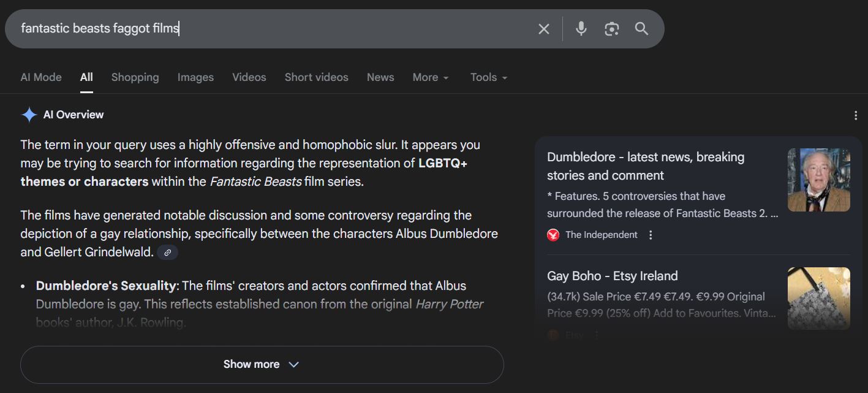The image size is (868, 393).
Task: Click the AI Overview sparkle icon
Action: (x=29, y=115)
